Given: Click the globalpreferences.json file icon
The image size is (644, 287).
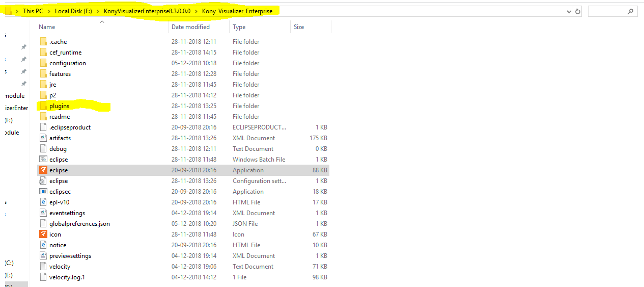Looking at the screenshot, I should [43, 224].
